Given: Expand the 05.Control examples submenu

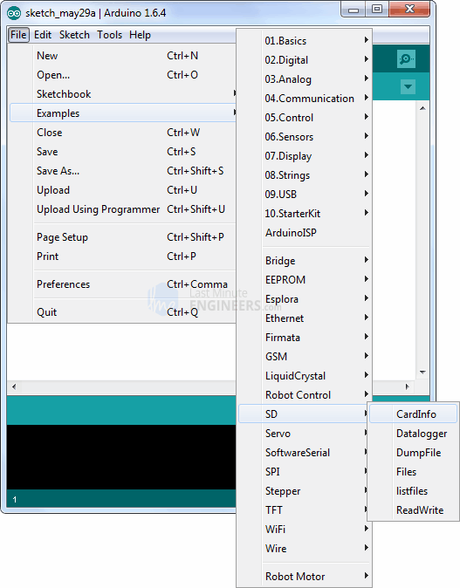Looking at the screenshot, I should pyautogui.click(x=305, y=117).
